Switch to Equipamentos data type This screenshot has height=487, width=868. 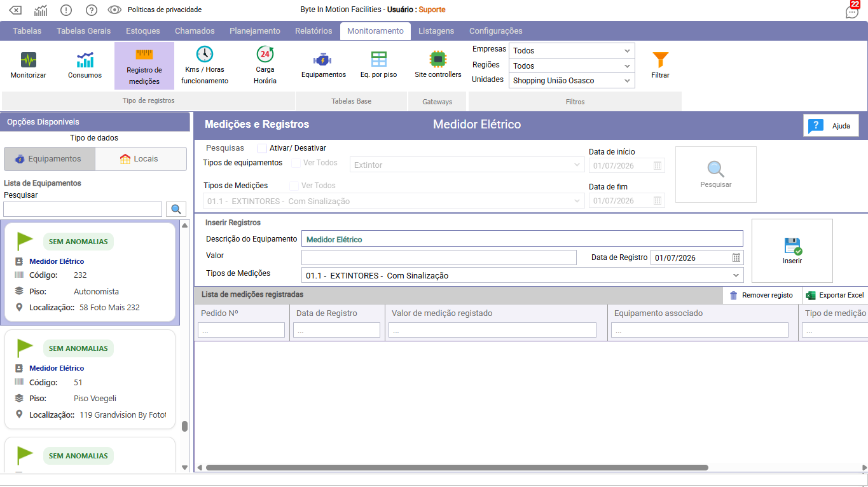(x=50, y=159)
